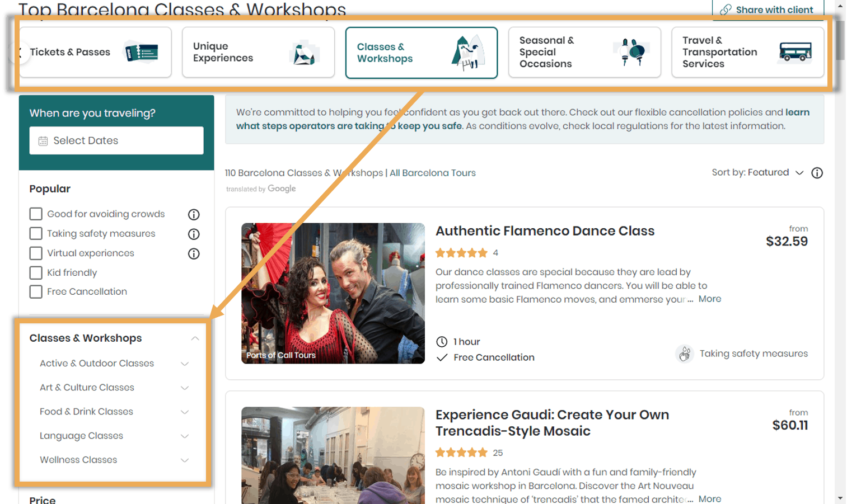Click the star rating of Gaudi mosaic workshop
847x504 pixels.
(x=461, y=453)
